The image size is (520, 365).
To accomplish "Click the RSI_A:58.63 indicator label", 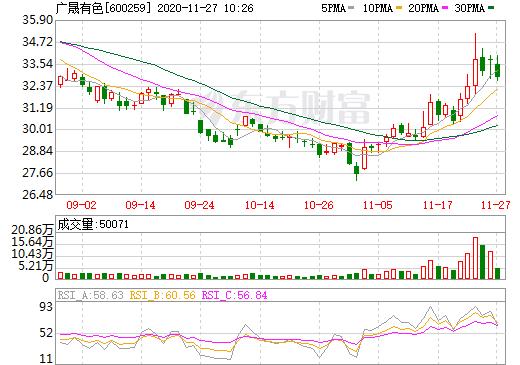I will pyautogui.click(x=90, y=295).
